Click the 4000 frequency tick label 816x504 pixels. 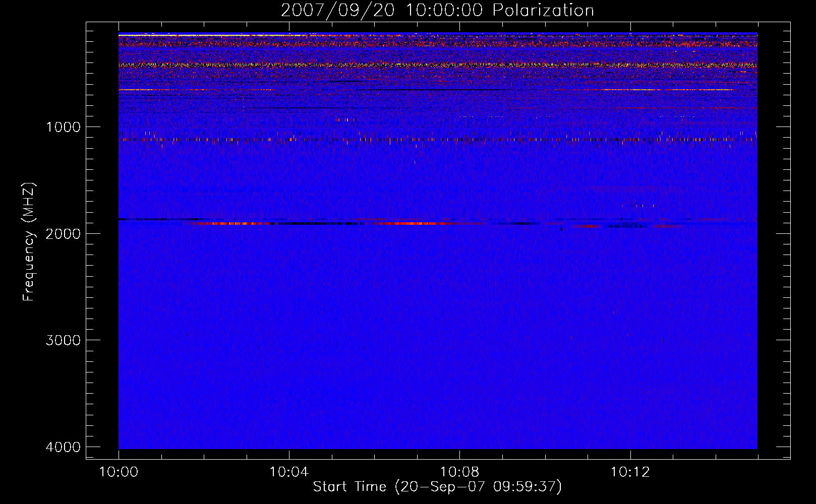point(63,447)
